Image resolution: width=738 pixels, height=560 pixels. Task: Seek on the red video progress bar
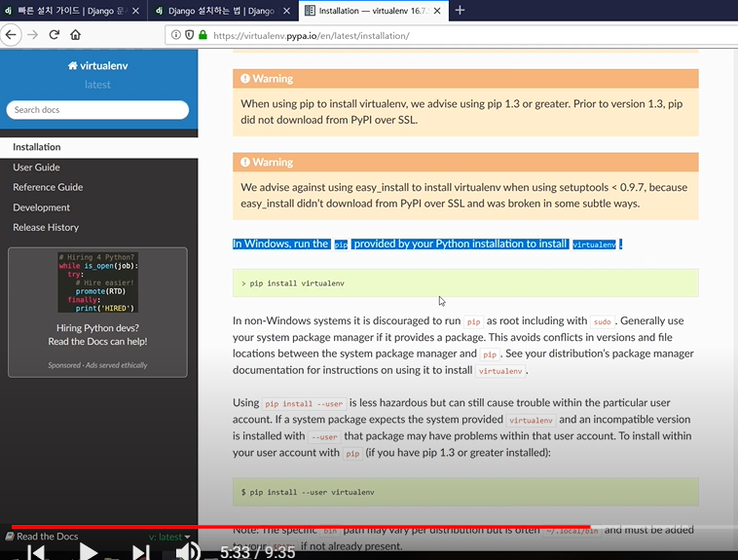301,527
